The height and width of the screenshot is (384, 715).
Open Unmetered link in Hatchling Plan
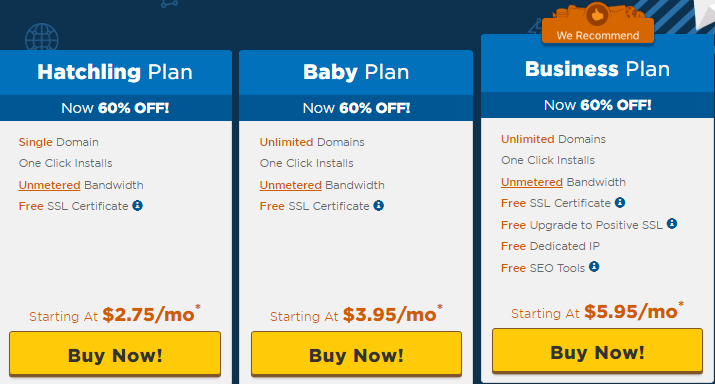49,185
